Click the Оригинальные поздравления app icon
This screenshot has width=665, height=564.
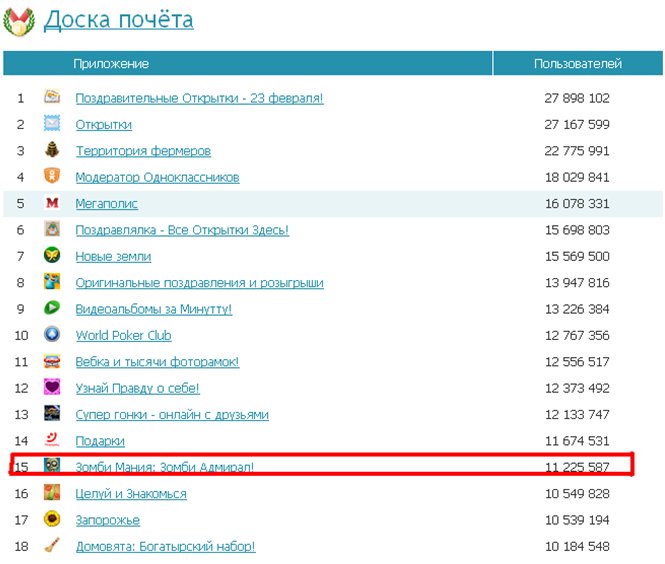[x=52, y=282]
